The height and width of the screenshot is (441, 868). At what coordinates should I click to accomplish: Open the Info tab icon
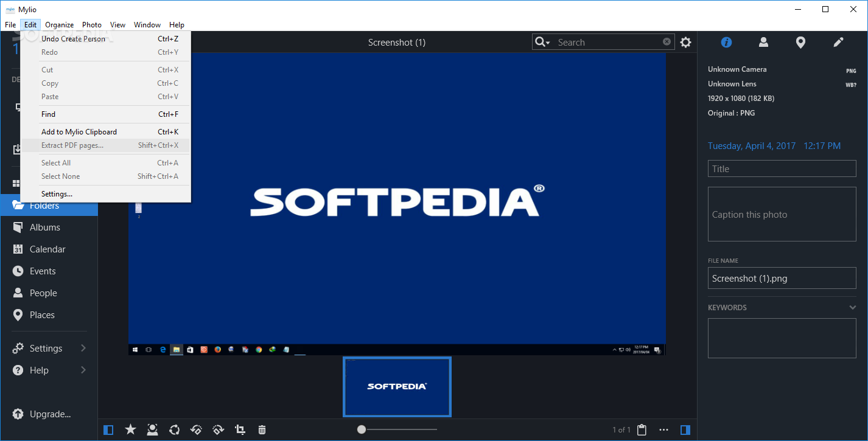(726, 42)
